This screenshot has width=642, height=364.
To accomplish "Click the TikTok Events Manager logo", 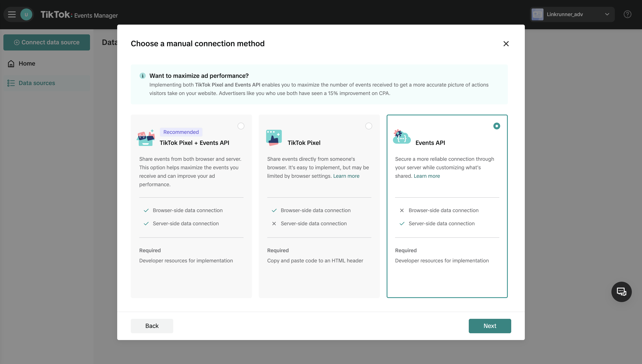I will click(79, 15).
